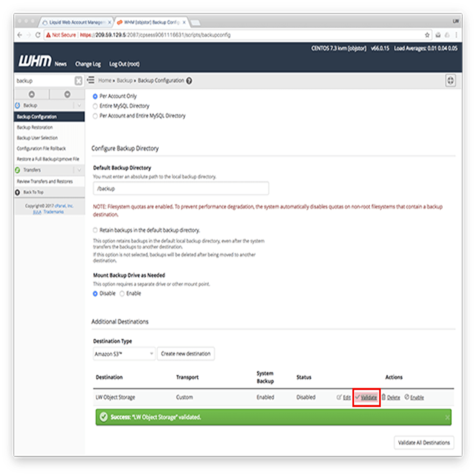
Task: Reload the page
Action: (38, 35)
